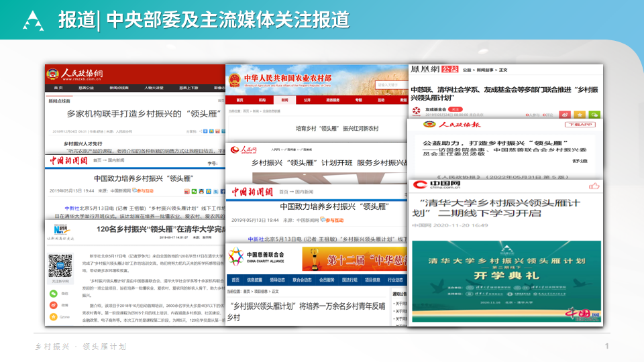Click 国内新闻 breadcrumb in top-left 中国新闻网
Image resolution: width=644 pixels, height=362 pixels.
click(x=116, y=160)
